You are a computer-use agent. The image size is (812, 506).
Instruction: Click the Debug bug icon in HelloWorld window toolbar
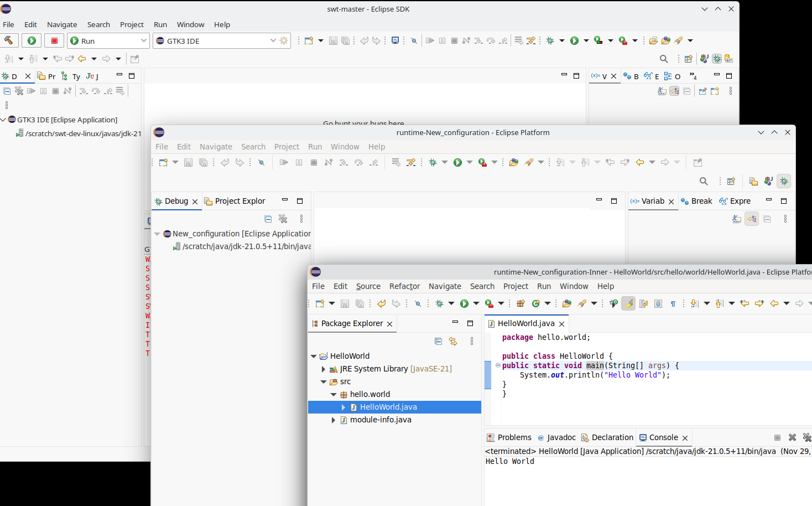439,303
